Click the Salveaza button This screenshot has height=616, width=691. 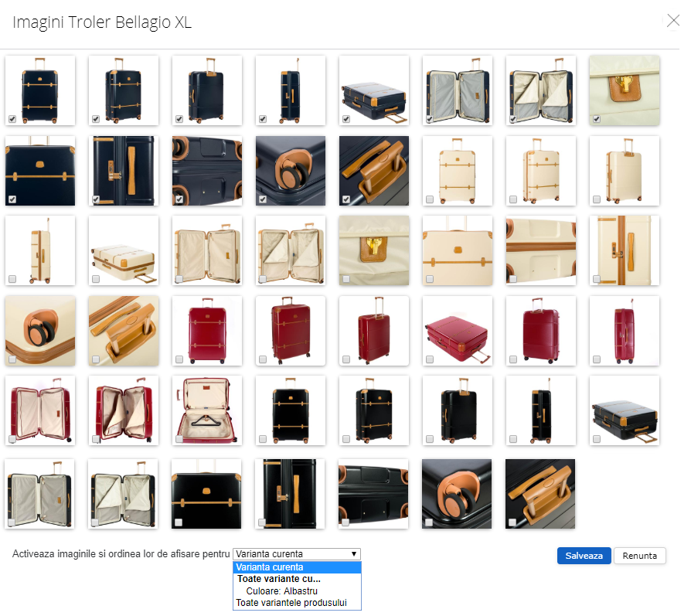click(584, 556)
